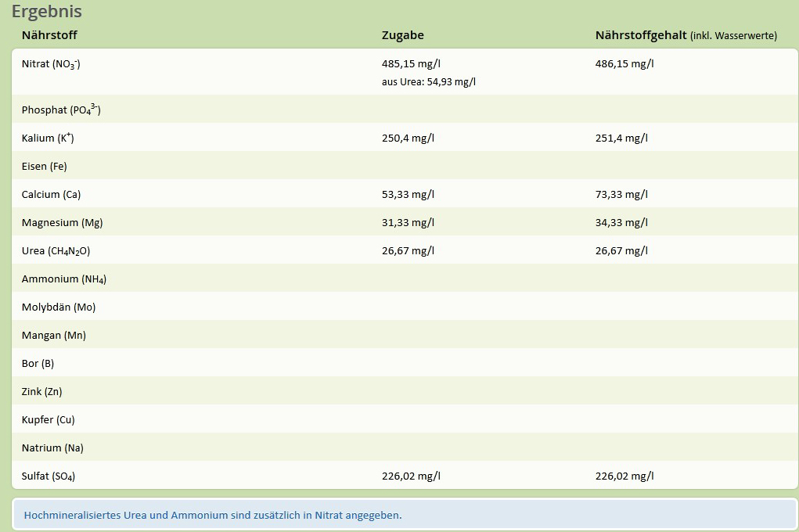Click the Zugabe column header
799x532 pixels.
(402, 35)
